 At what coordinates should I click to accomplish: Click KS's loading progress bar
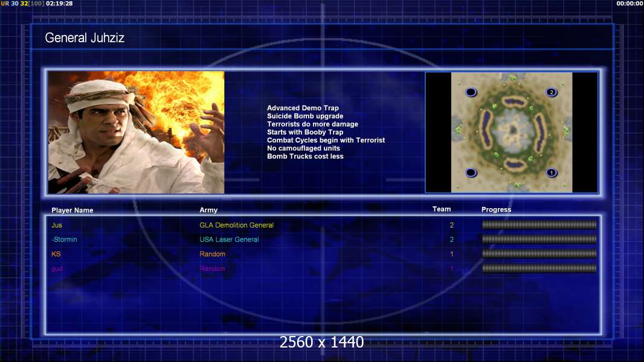[539, 254]
